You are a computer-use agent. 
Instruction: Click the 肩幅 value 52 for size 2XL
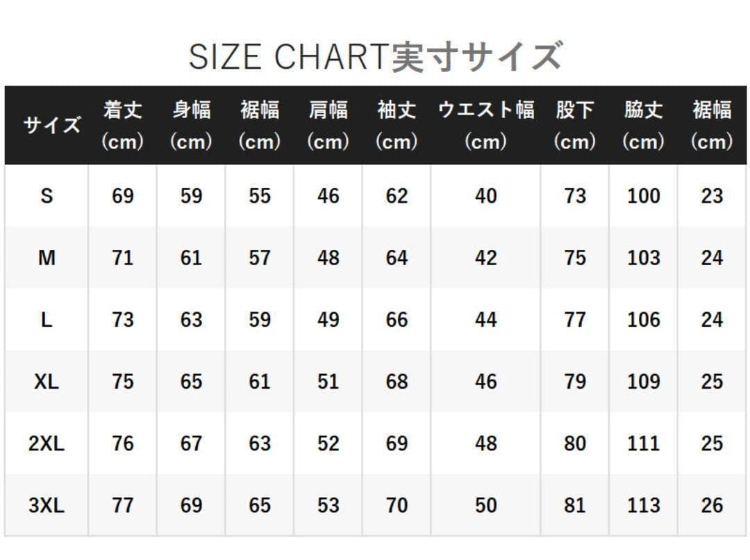tap(328, 443)
